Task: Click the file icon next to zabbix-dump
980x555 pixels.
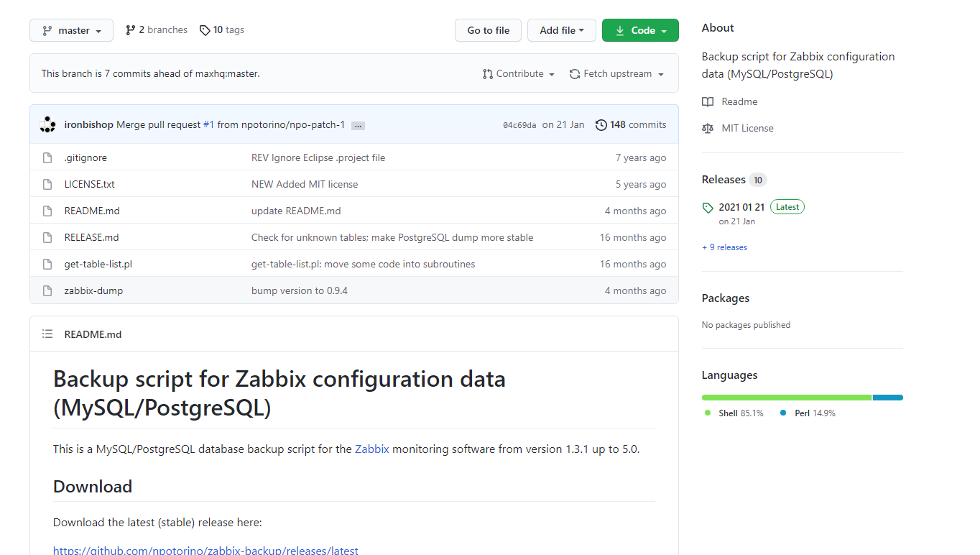Action: click(x=47, y=290)
